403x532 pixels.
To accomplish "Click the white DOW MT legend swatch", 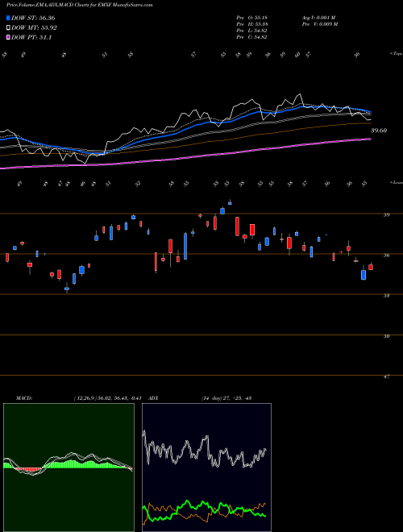I will [x=9, y=28].
